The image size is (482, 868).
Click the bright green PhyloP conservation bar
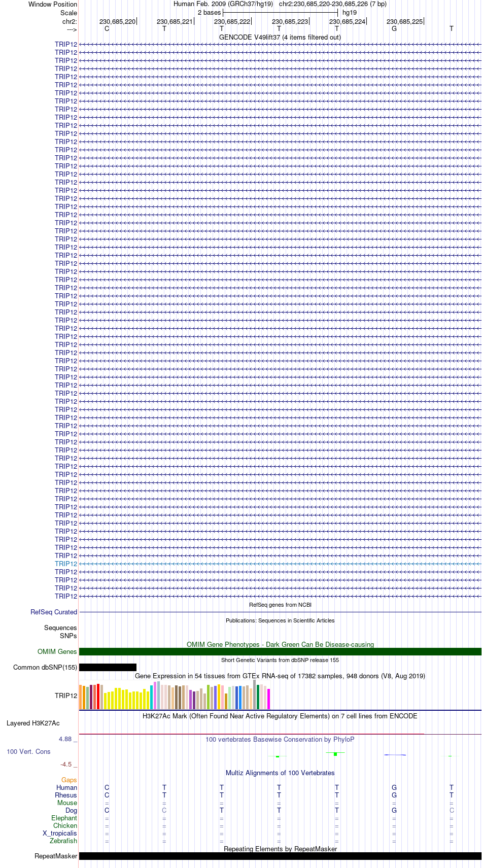tap(335, 754)
